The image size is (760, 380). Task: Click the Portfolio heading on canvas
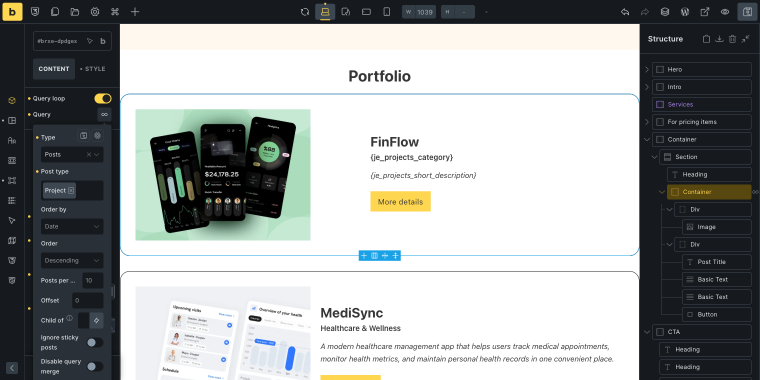[380, 76]
